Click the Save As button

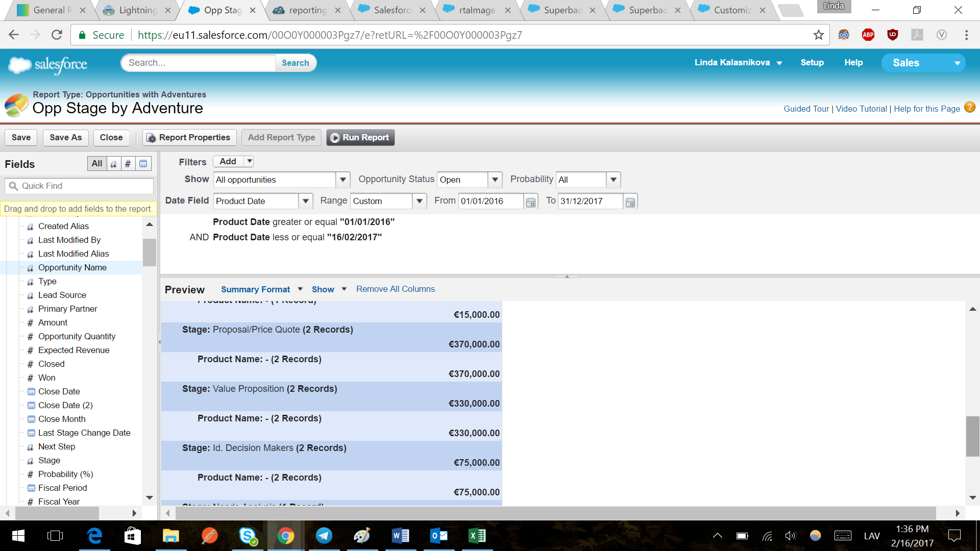point(65,138)
